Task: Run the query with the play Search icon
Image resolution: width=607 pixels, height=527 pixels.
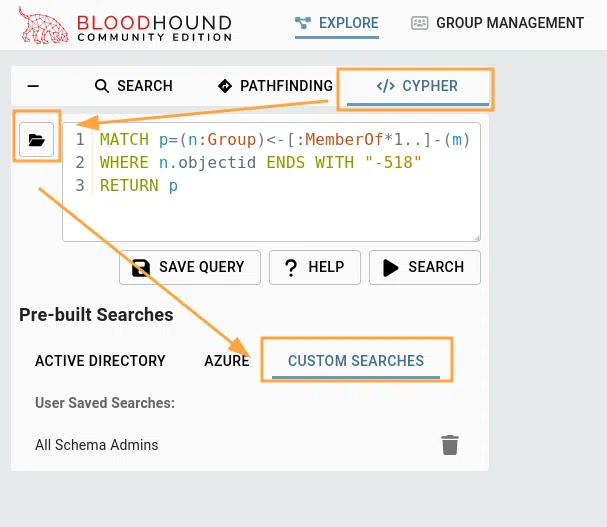Action: coord(391,267)
